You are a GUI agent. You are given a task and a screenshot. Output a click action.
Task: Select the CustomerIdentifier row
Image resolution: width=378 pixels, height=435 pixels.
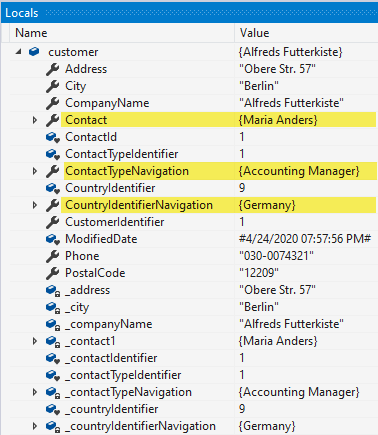click(193, 222)
